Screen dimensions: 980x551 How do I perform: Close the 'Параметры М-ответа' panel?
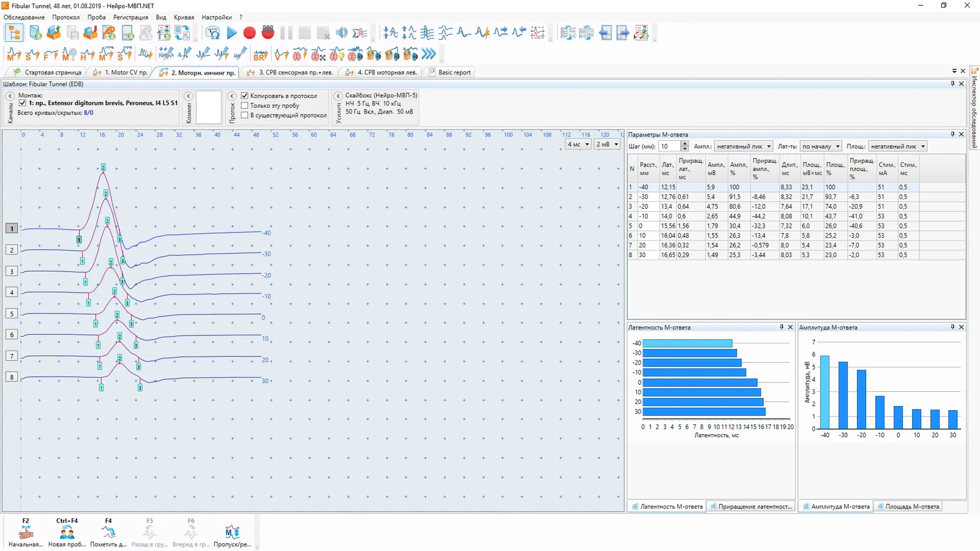pyautogui.click(x=961, y=134)
